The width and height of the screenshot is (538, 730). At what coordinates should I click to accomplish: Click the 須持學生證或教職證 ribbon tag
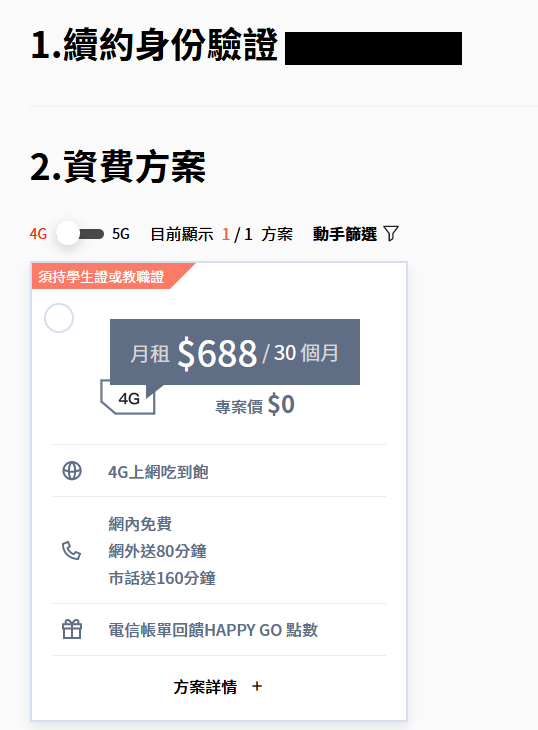(101, 277)
